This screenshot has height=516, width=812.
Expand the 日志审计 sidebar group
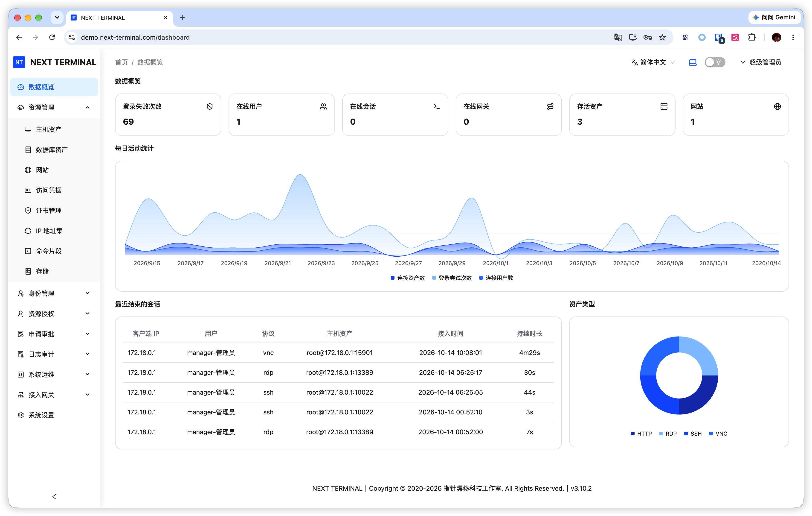(54, 354)
